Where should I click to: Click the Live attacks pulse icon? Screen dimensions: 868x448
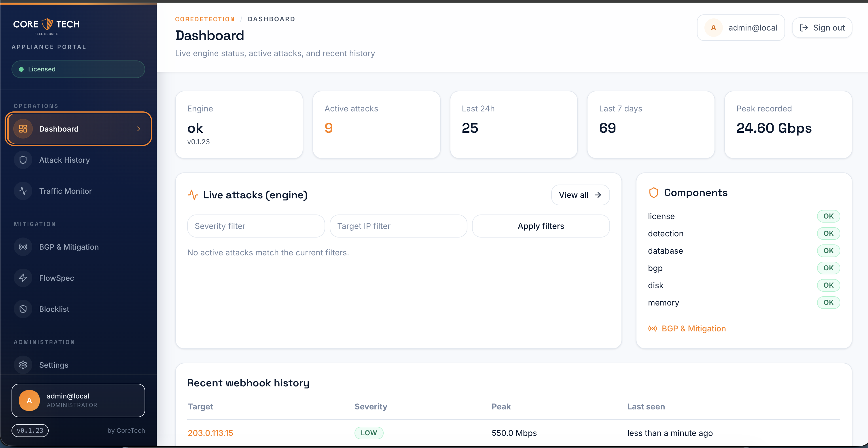pos(193,195)
